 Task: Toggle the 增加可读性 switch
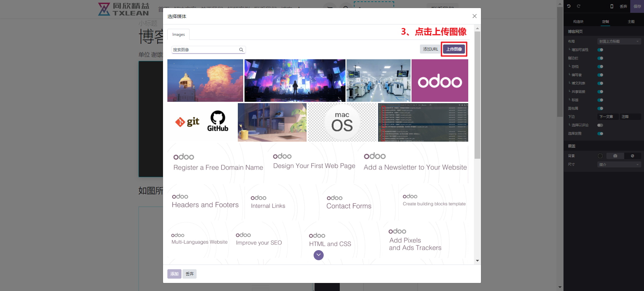pos(600,50)
